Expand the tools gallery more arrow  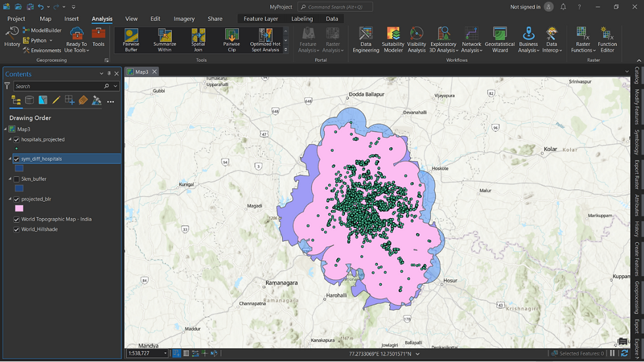pos(286,50)
